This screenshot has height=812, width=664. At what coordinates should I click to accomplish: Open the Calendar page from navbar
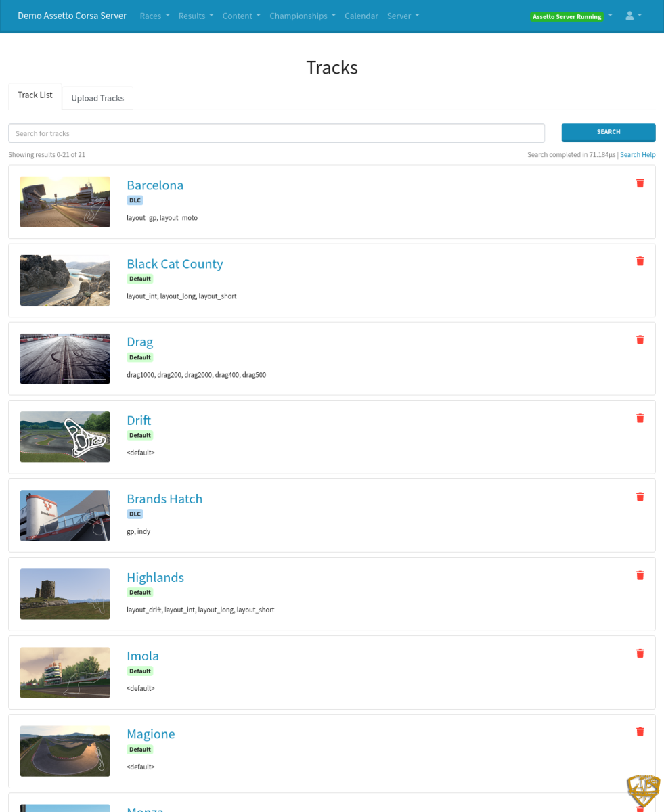pyautogui.click(x=361, y=16)
